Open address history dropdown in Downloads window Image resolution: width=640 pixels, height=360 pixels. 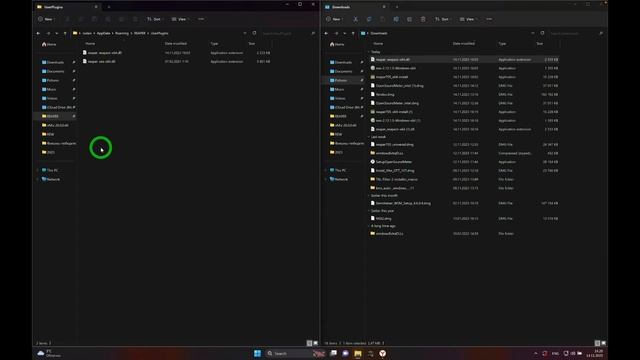(533, 33)
